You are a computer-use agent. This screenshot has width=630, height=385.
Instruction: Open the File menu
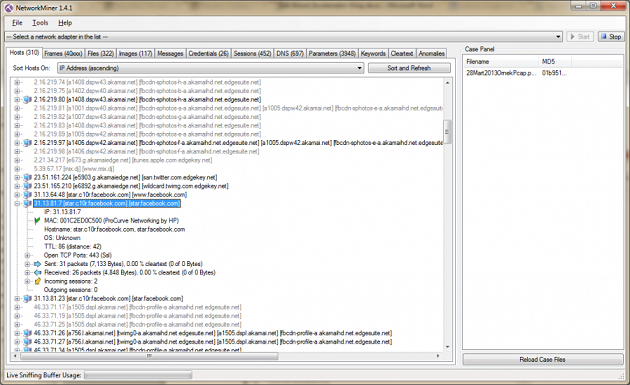click(x=17, y=23)
